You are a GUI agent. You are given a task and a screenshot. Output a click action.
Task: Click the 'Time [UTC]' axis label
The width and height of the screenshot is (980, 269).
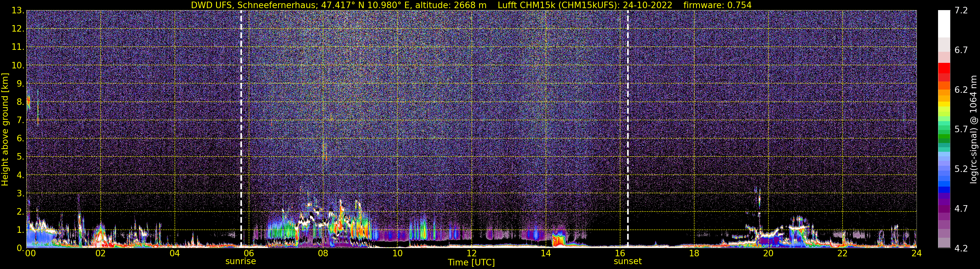(x=471, y=262)
